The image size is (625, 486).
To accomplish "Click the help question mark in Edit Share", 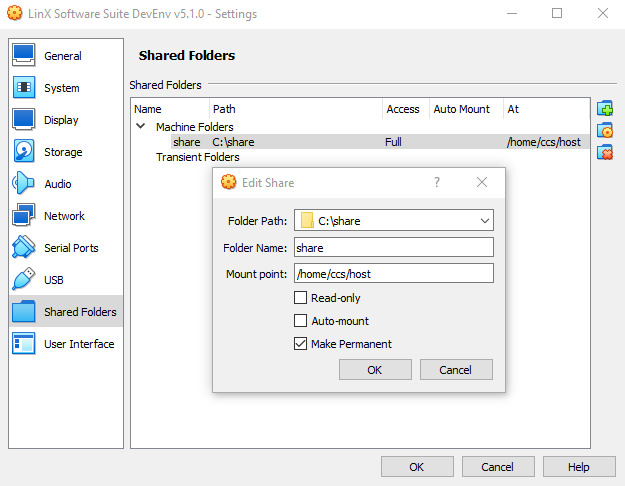I will pyautogui.click(x=437, y=182).
